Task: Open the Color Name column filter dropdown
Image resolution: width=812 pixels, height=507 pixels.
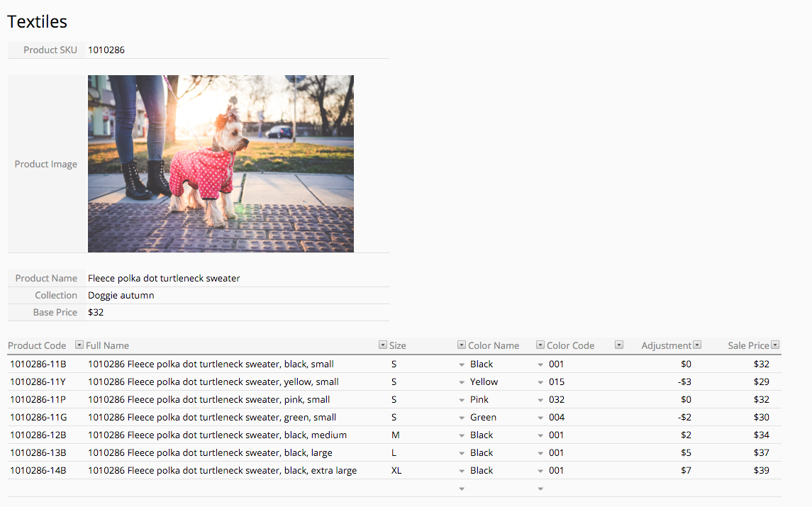Action: tap(540, 345)
